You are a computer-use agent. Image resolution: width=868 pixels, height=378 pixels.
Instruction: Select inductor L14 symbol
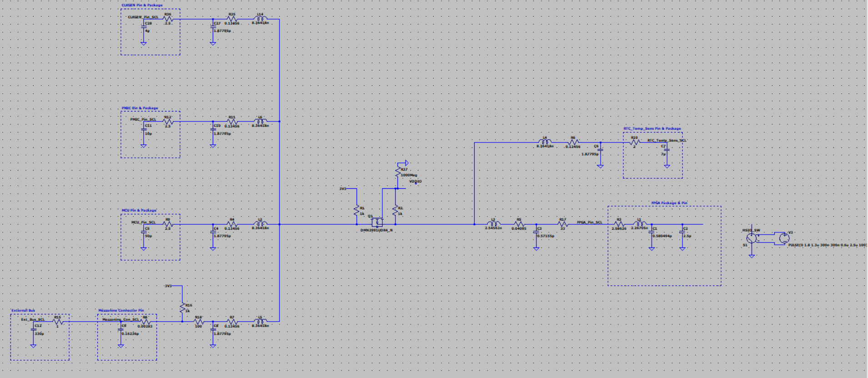point(260,19)
